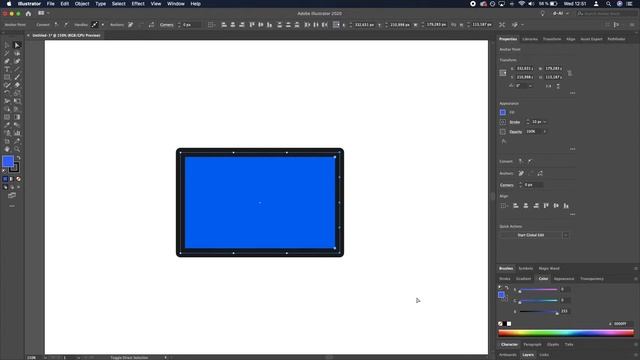
Task: Open the Window menu
Action: coord(176,4)
